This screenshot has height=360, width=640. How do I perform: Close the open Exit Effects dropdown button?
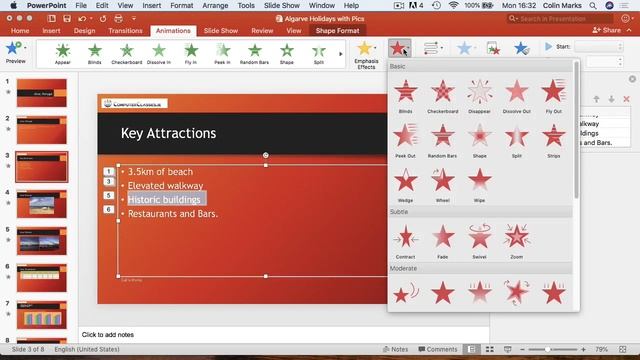(x=400, y=49)
